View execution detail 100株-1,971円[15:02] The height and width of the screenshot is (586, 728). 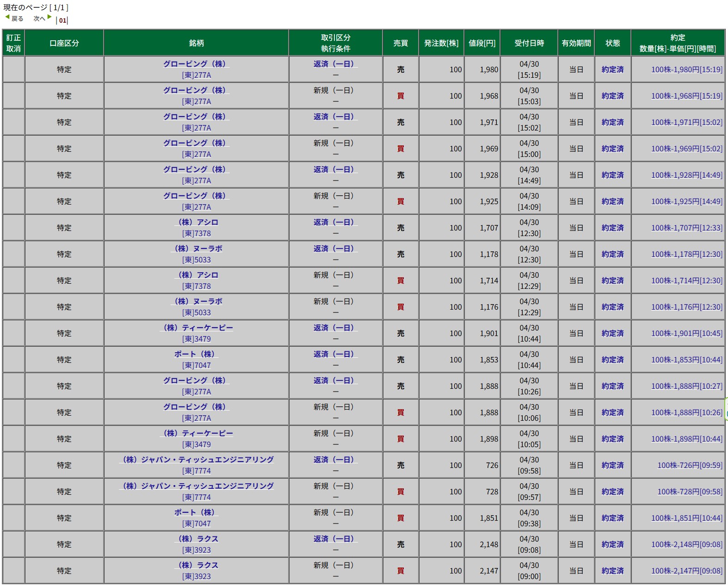click(x=686, y=123)
